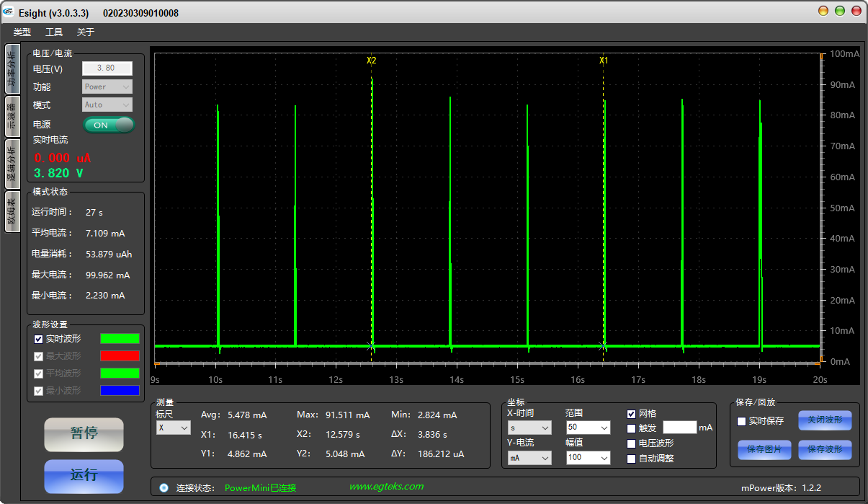Switch to the 功率分析 side tab

tap(12, 68)
